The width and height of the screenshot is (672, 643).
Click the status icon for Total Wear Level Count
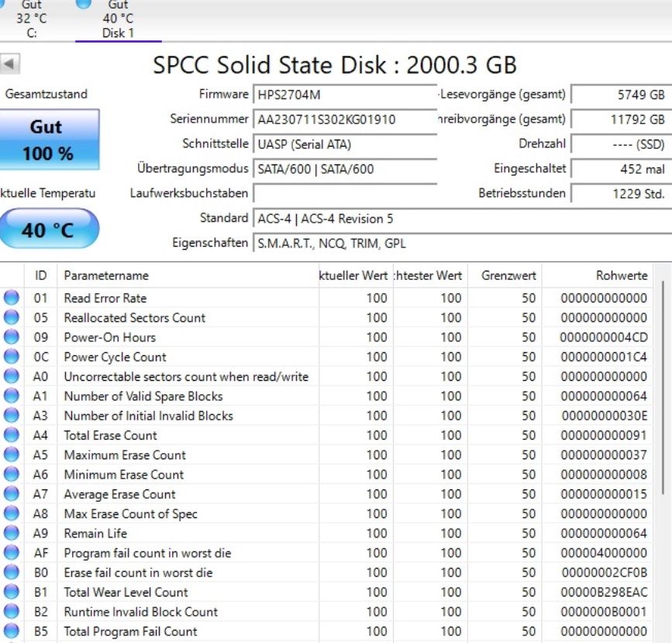11,592
